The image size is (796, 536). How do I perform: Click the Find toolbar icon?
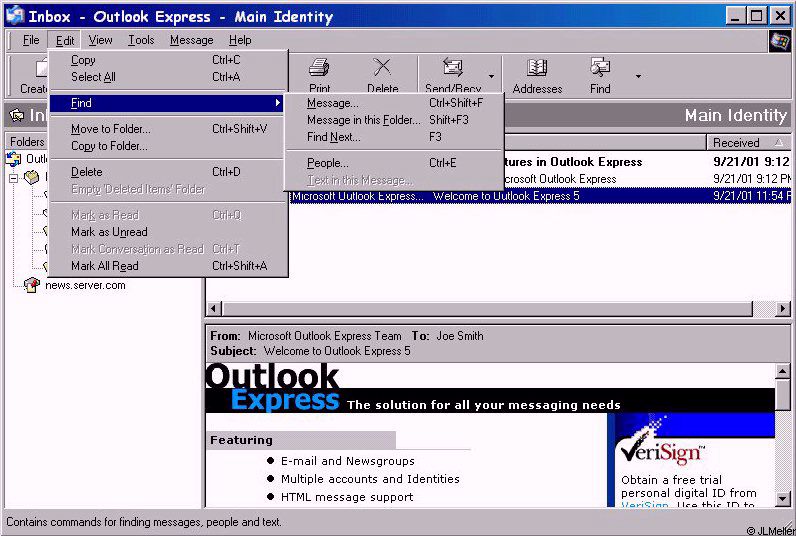click(600, 67)
